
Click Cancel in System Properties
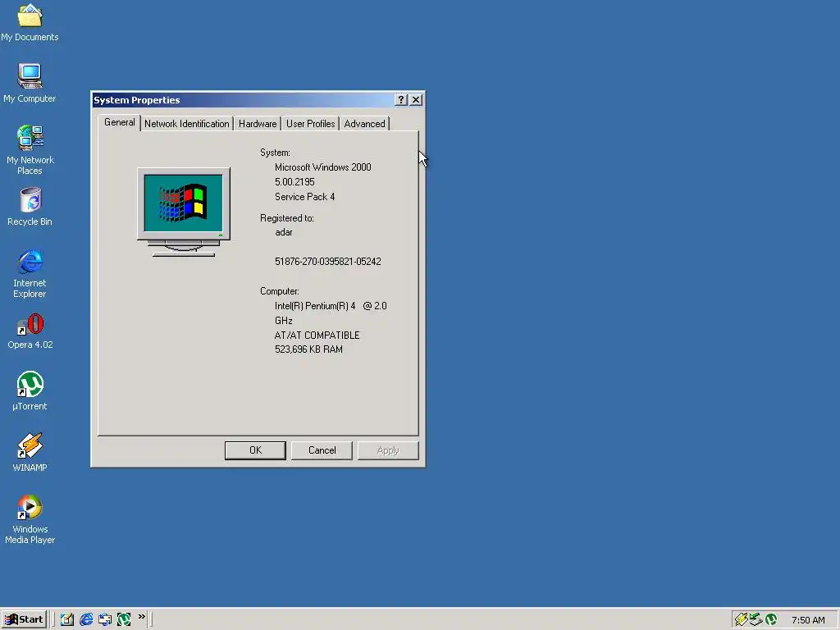[x=322, y=450]
